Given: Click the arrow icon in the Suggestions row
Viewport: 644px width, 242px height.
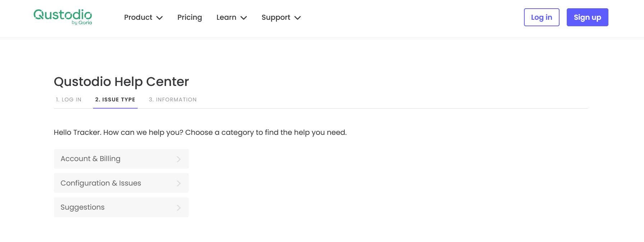Looking at the screenshot, I should 179,207.
